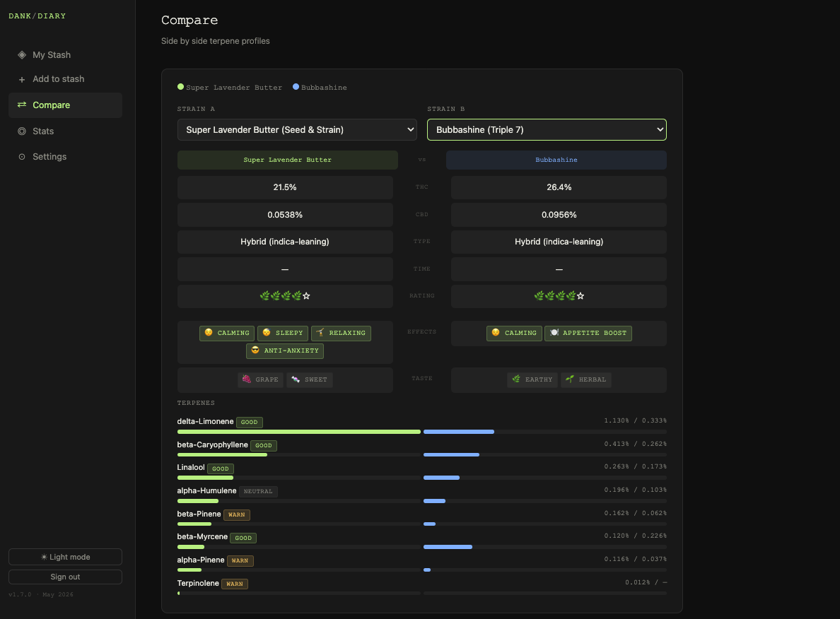The height and width of the screenshot is (619, 840).
Task: Click the blue beta-Myrcene bar
Action: pyautogui.click(x=448, y=547)
